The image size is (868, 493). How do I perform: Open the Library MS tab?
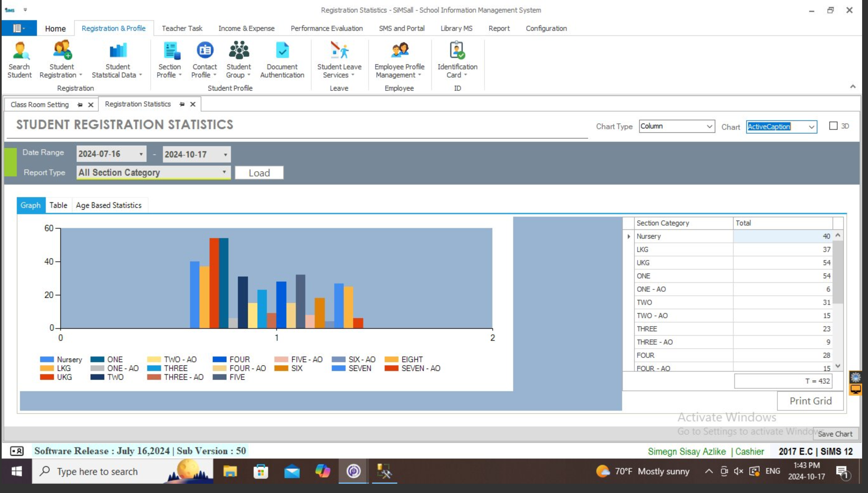point(456,28)
